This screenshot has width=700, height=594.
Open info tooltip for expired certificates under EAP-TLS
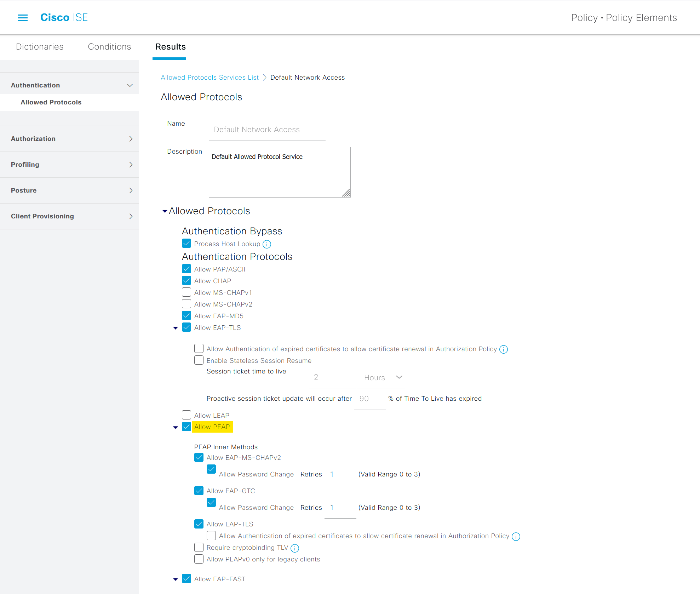[504, 349]
